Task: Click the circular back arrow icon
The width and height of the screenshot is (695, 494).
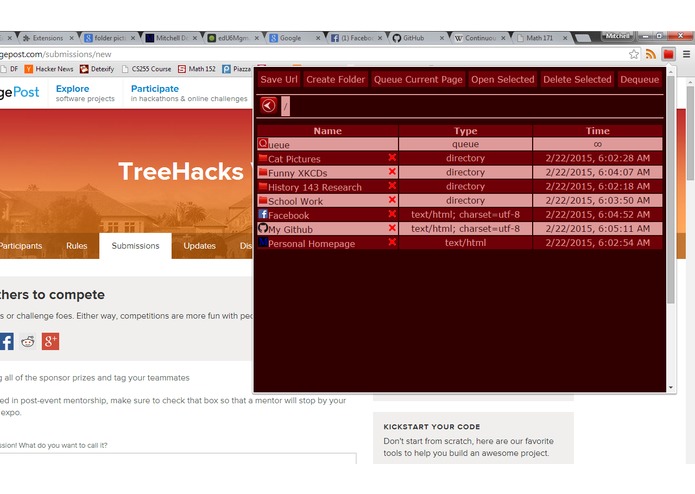Action: [x=268, y=105]
